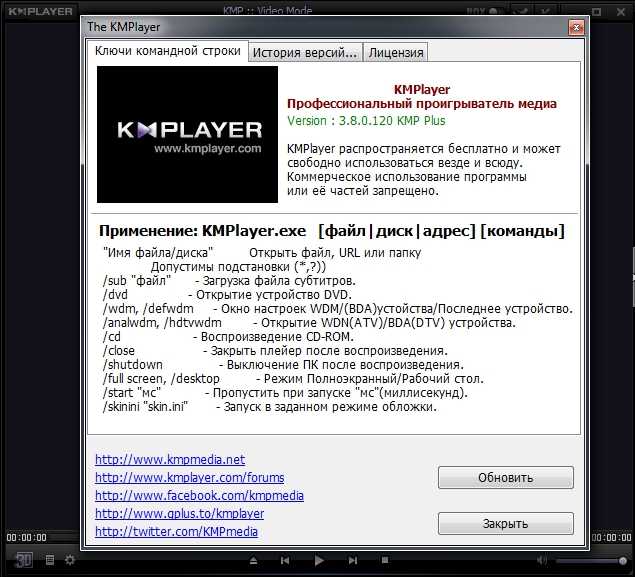Click the KMP :: Video Mode title text
This screenshot has width=635, height=577.
268,10
